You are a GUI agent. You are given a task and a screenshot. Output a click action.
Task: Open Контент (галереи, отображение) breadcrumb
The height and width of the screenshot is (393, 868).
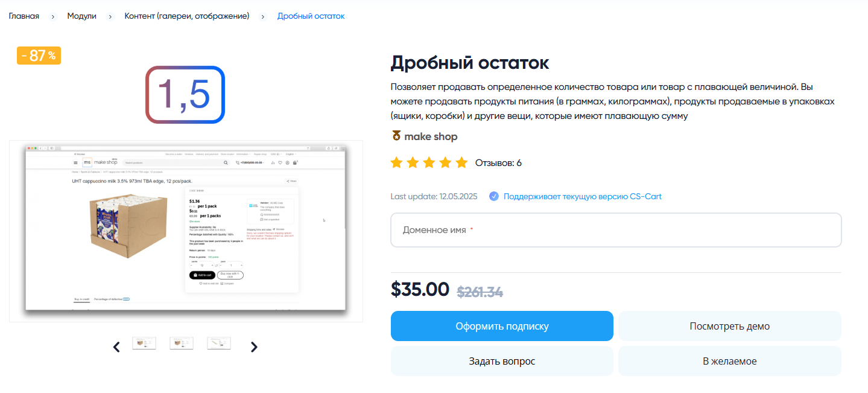pyautogui.click(x=187, y=16)
